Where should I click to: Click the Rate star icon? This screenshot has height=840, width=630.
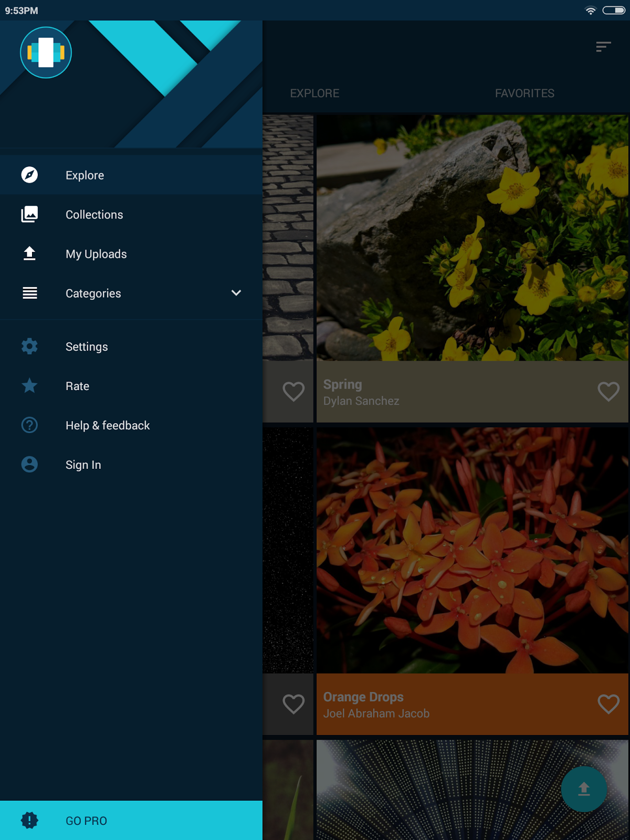(x=29, y=386)
